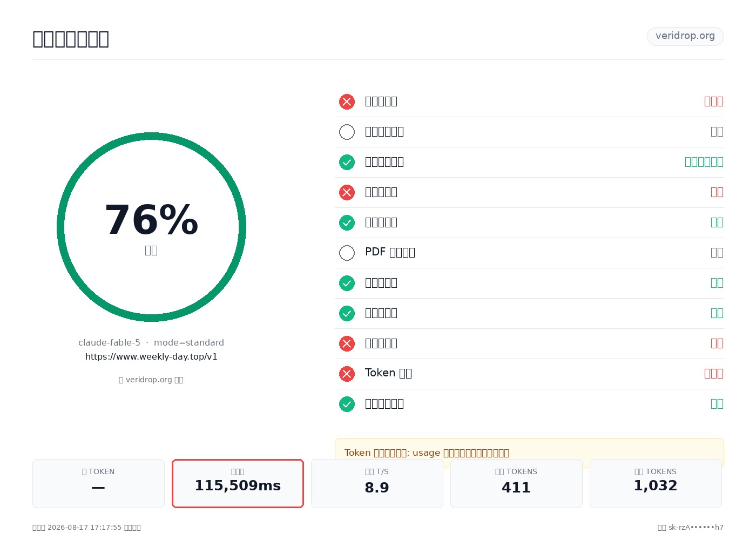Image resolution: width=756 pixels, height=540 pixels.
Task: Click the red X icon directly above the Token row
Action: [x=347, y=343]
